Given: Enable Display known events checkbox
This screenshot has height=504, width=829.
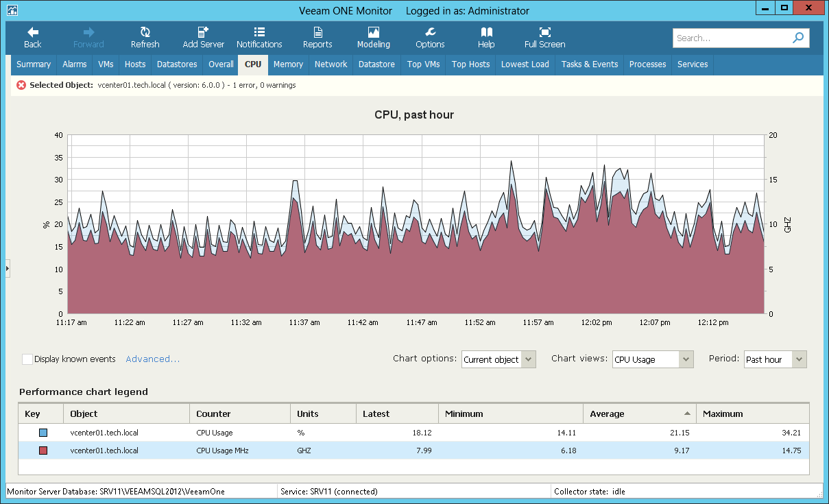Looking at the screenshot, I should 27,359.
